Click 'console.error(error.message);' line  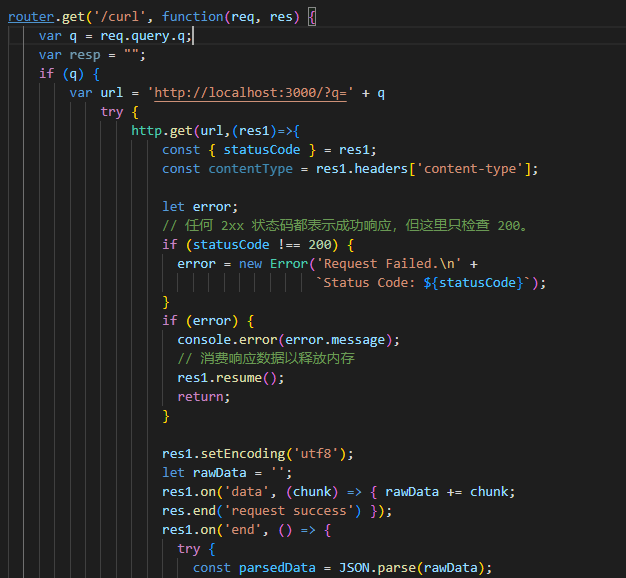coord(288,340)
